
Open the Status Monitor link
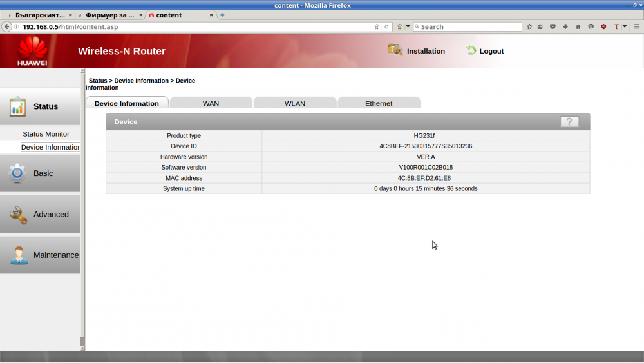coord(46,134)
